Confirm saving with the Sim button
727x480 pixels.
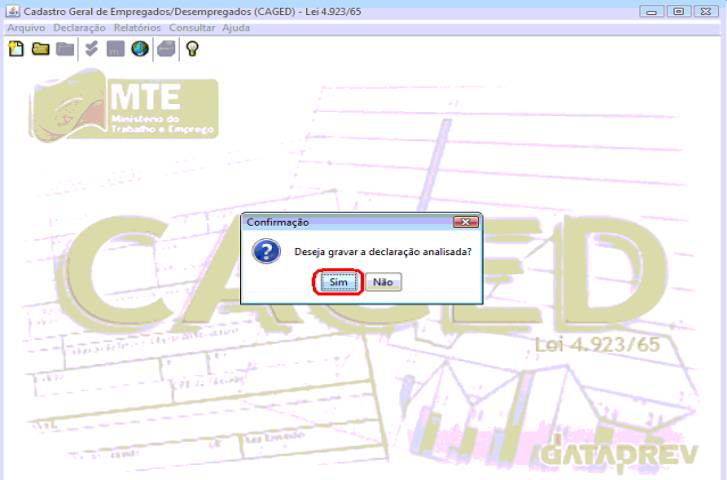[x=338, y=282]
